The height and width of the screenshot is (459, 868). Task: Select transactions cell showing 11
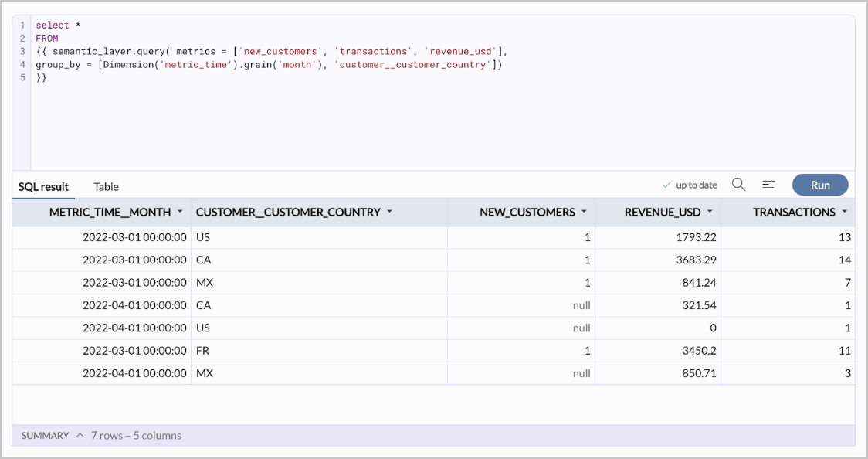click(x=788, y=351)
